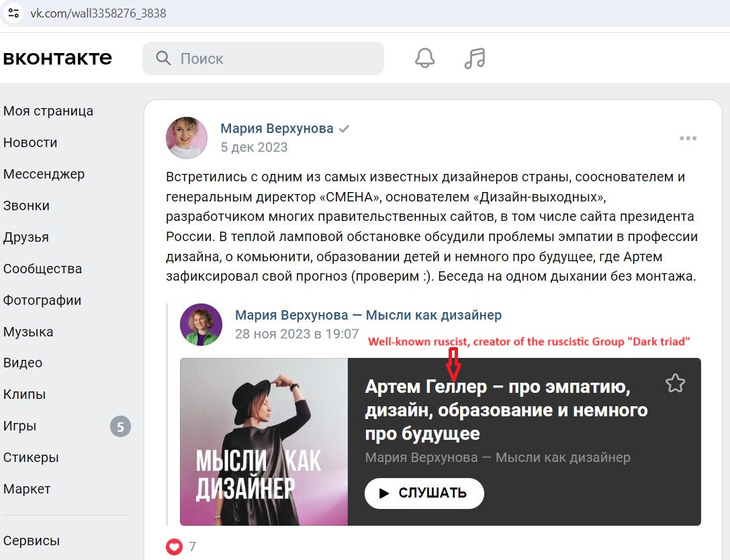Click the play triangle on СЛУШАТЬ

pyautogui.click(x=385, y=494)
